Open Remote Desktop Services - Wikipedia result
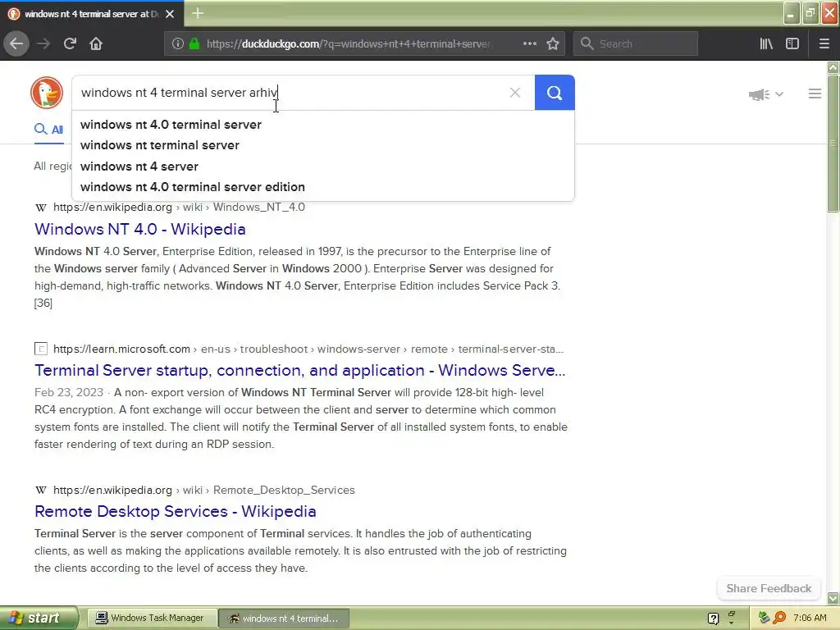Screen dimensions: 840x630 [176, 511]
